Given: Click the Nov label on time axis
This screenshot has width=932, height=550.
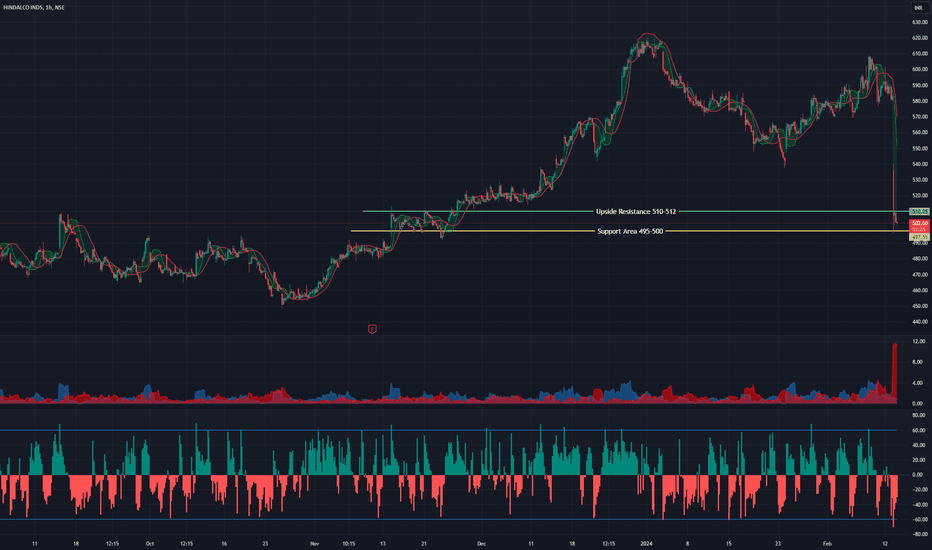Looking at the screenshot, I should point(314,543).
